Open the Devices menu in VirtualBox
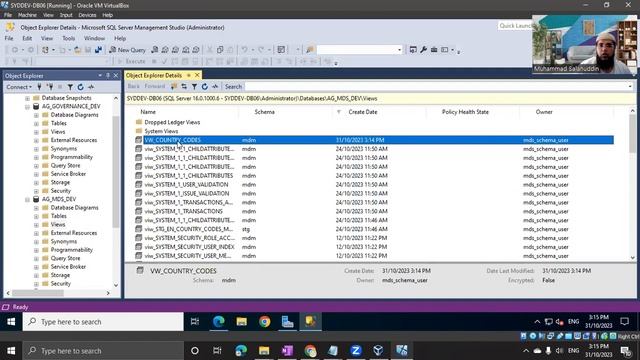Image resolution: width=640 pixels, height=360 pixels. 87,15
